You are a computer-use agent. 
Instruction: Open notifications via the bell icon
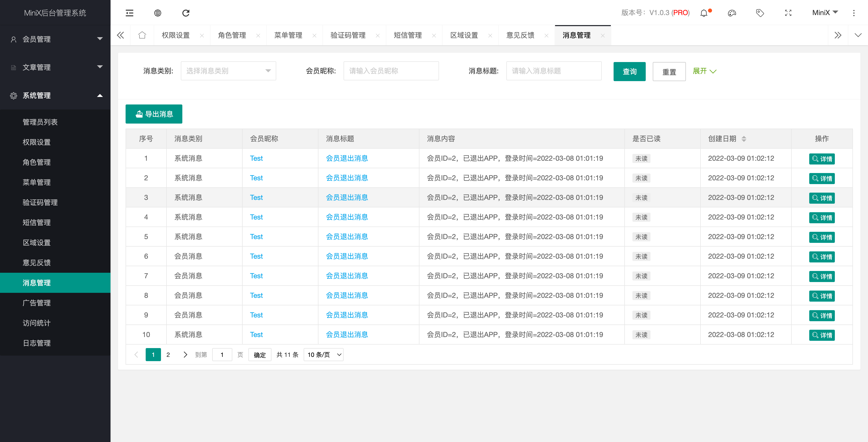(x=704, y=13)
